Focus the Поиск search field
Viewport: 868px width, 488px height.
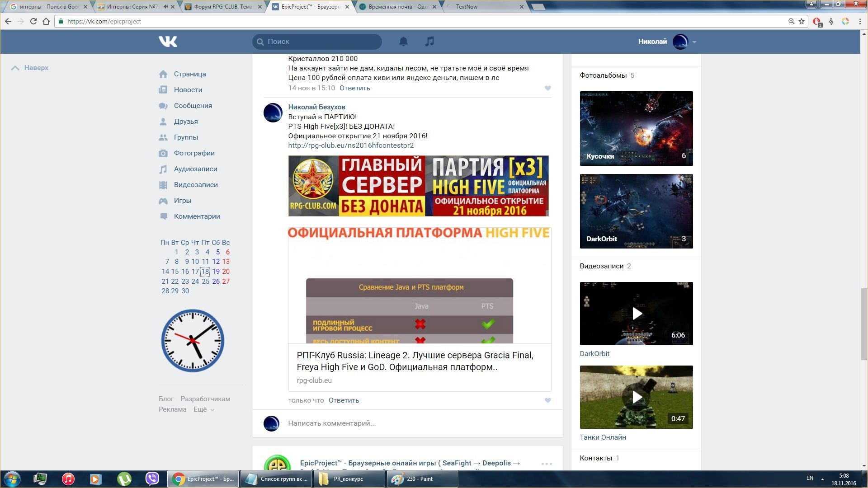click(x=317, y=42)
